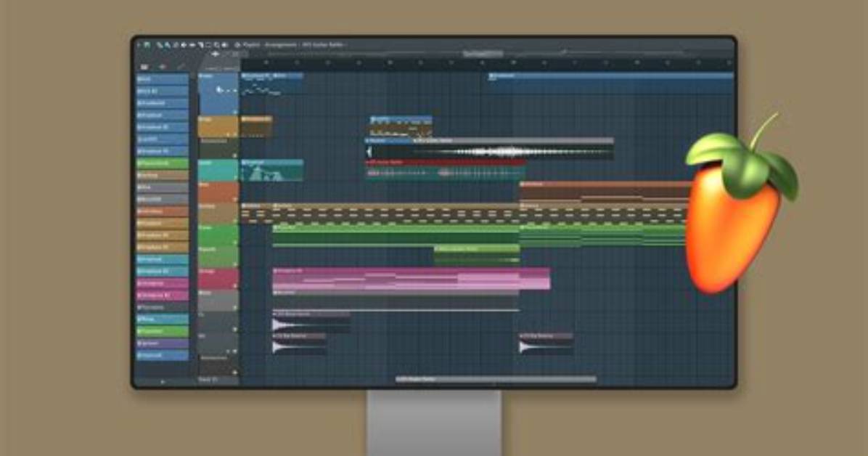Select the short gold clip beside the gold track
This screenshot has height=456, width=868.
pos(257,127)
